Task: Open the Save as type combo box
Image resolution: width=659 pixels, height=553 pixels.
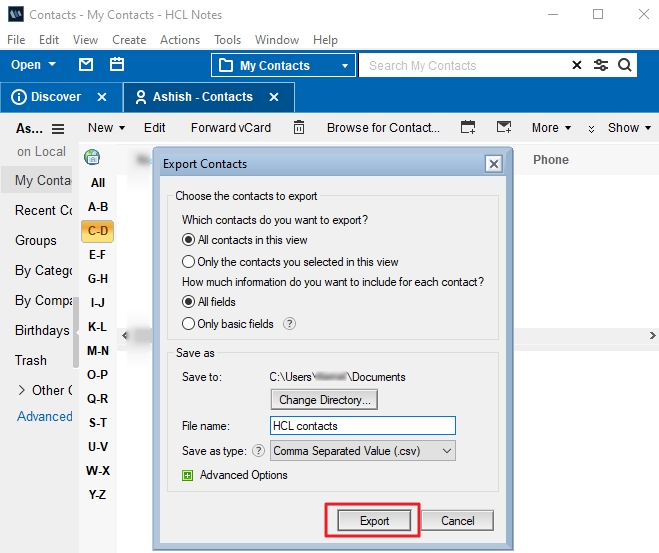Action: [x=362, y=451]
